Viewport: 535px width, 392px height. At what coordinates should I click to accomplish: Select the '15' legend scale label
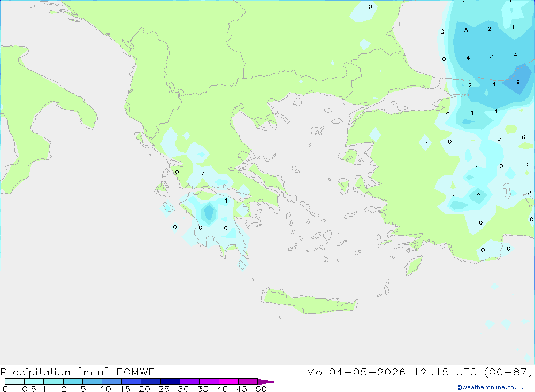pos(125,389)
